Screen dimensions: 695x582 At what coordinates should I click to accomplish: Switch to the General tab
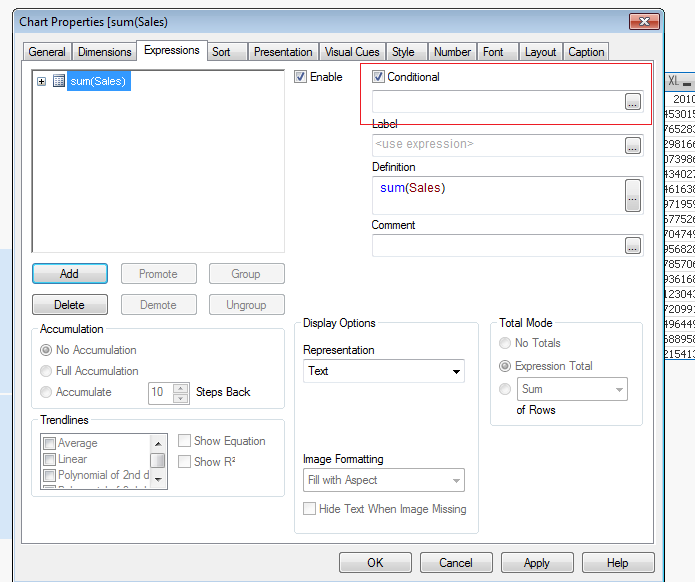[47, 52]
